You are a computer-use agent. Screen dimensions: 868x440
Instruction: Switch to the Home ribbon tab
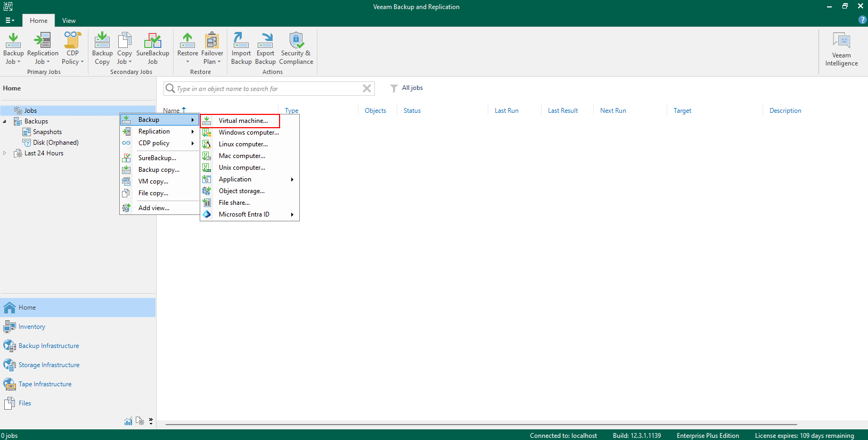click(x=39, y=21)
